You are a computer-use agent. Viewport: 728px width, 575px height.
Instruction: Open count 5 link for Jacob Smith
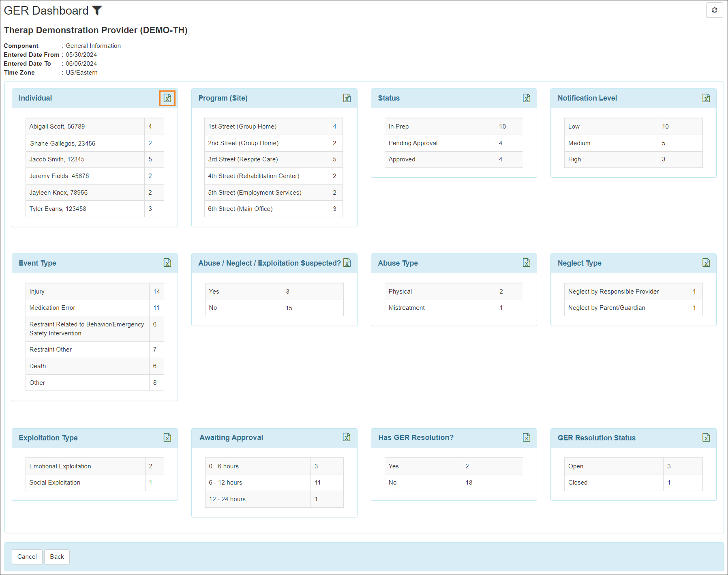point(150,159)
